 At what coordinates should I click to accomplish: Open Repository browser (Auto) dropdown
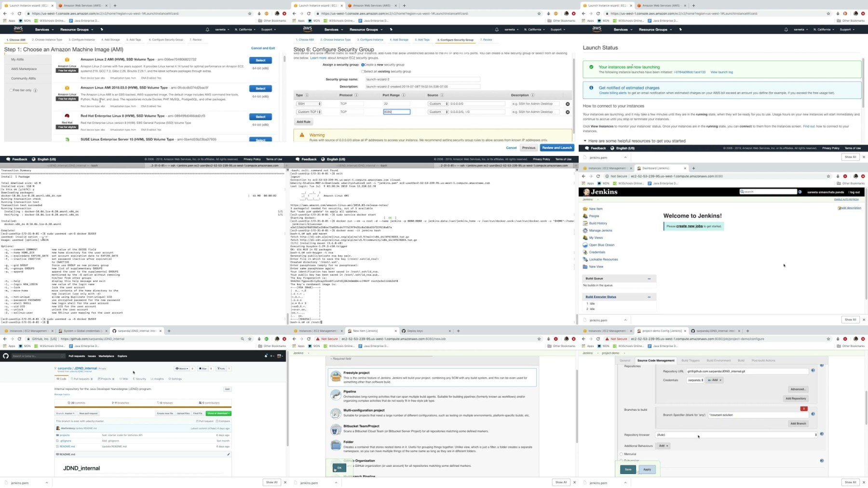[x=736, y=435]
